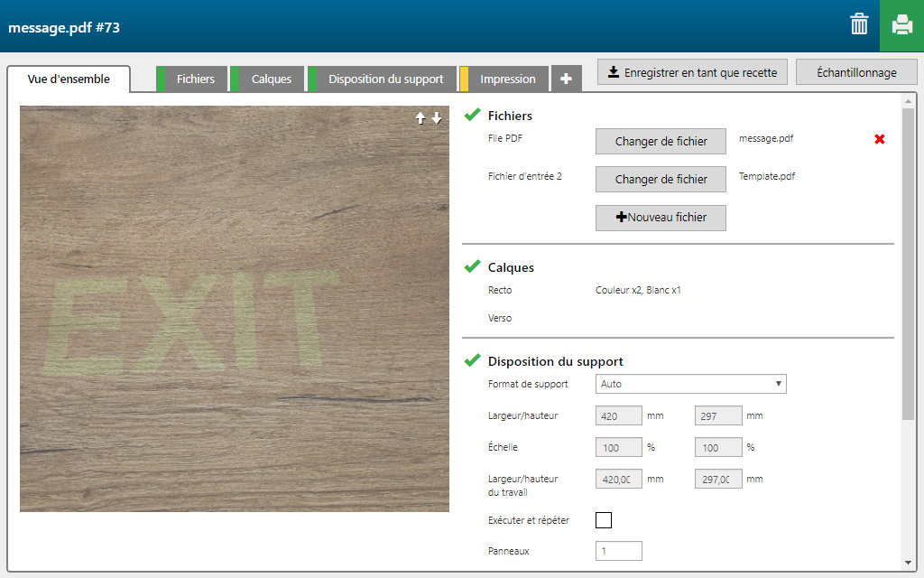Click the scrollbar down arrow
This screenshot has width=924, height=578.
point(908,563)
